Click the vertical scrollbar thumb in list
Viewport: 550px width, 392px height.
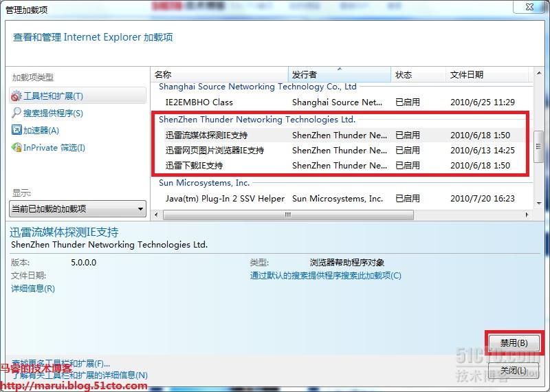tap(538, 146)
